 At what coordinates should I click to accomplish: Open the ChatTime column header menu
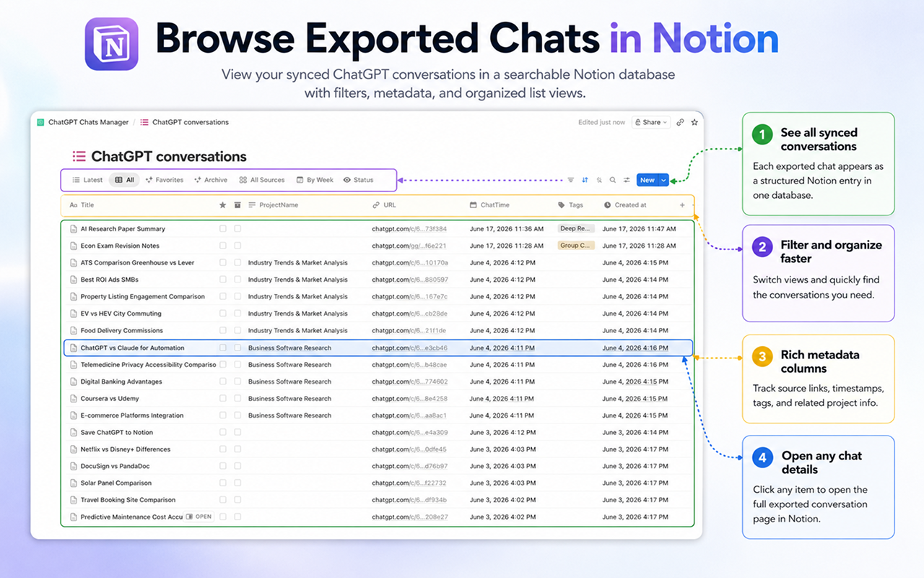(x=489, y=205)
